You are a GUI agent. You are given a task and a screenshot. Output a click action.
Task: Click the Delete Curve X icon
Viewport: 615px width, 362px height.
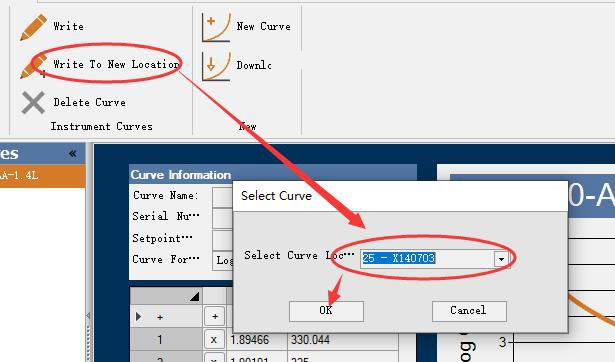tap(33, 103)
